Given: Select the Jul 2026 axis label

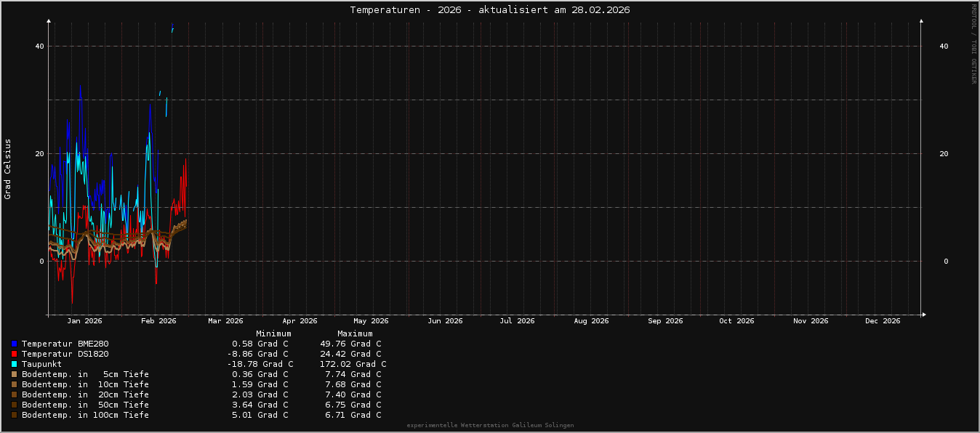Looking at the screenshot, I should (517, 320).
